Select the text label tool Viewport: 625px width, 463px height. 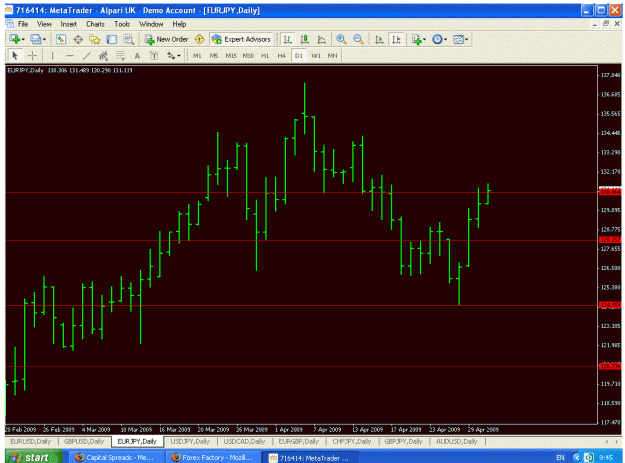tap(154, 56)
